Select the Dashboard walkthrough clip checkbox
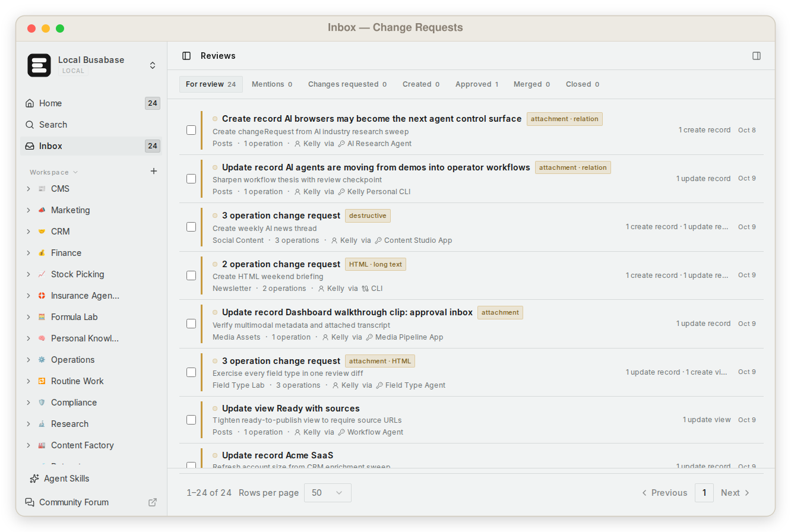Image resolution: width=791 pixels, height=532 pixels. 191,324
